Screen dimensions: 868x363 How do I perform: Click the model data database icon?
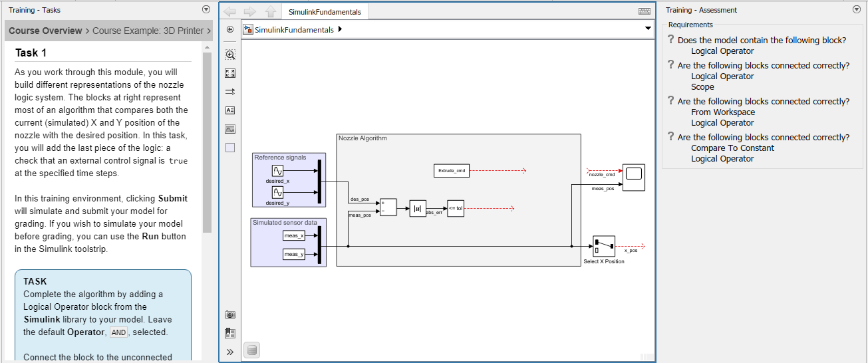[251, 351]
